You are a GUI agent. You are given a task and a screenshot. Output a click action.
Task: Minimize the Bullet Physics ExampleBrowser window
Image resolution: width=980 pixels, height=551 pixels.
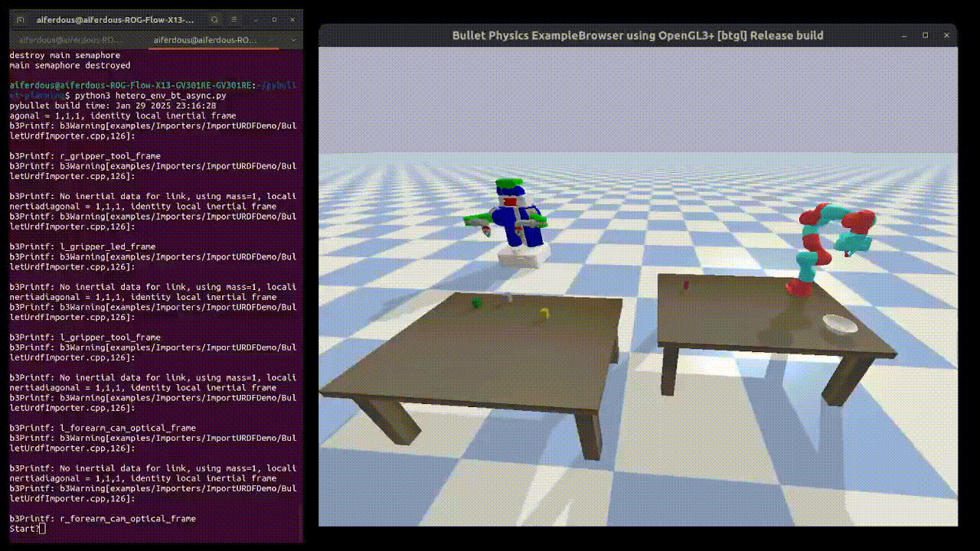904,35
